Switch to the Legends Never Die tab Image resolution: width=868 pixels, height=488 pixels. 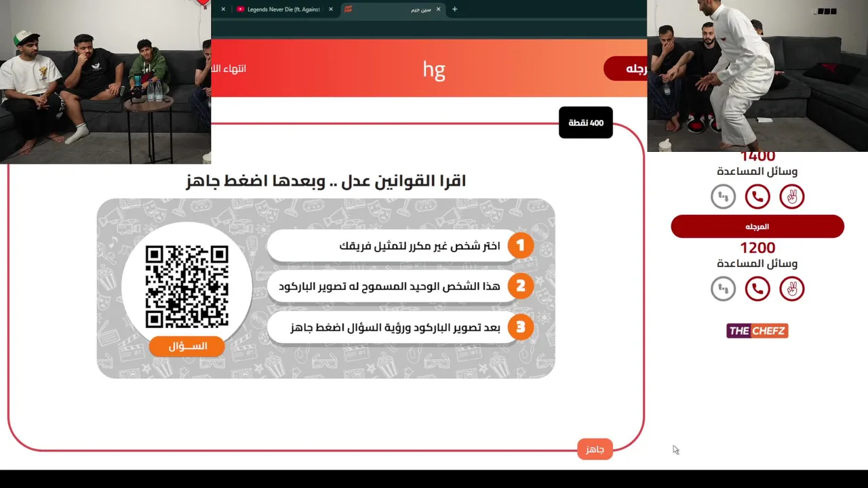tap(283, 9)
